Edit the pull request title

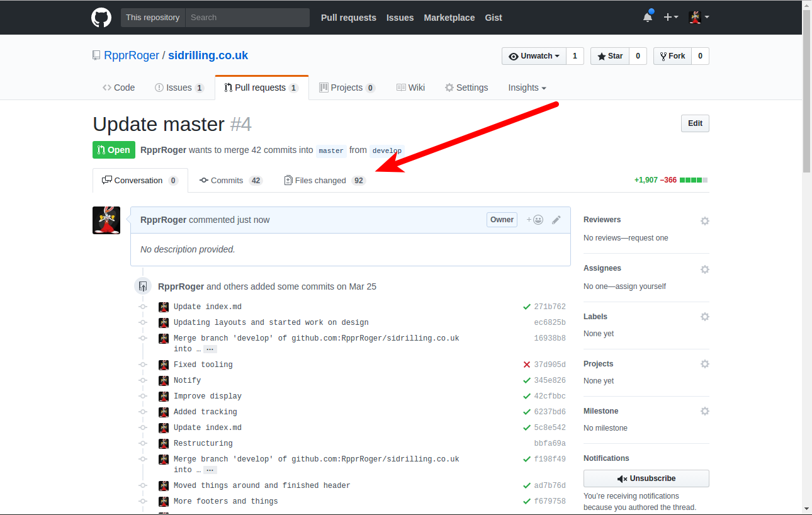pos(695,123)
